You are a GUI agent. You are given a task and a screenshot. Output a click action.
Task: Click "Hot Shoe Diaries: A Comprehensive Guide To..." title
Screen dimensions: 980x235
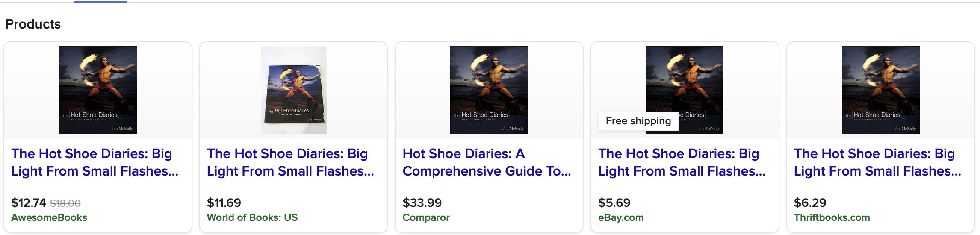(487, 162)
